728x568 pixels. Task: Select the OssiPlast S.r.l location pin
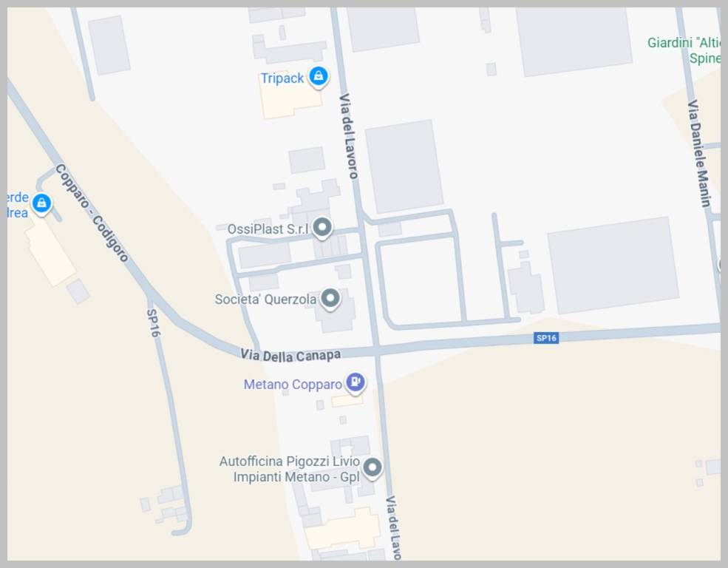(x=322, y=228)
